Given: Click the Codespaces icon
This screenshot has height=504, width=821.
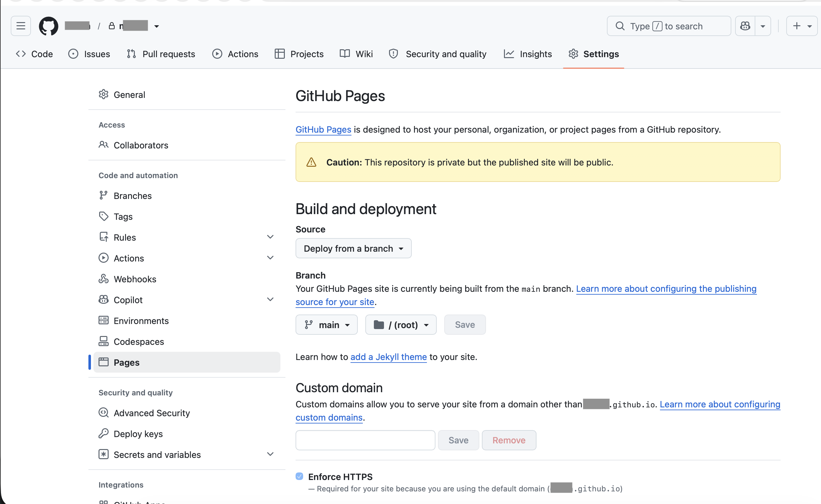Looking at the screenshot, I should pyautogui.click(x=103, y=341).
